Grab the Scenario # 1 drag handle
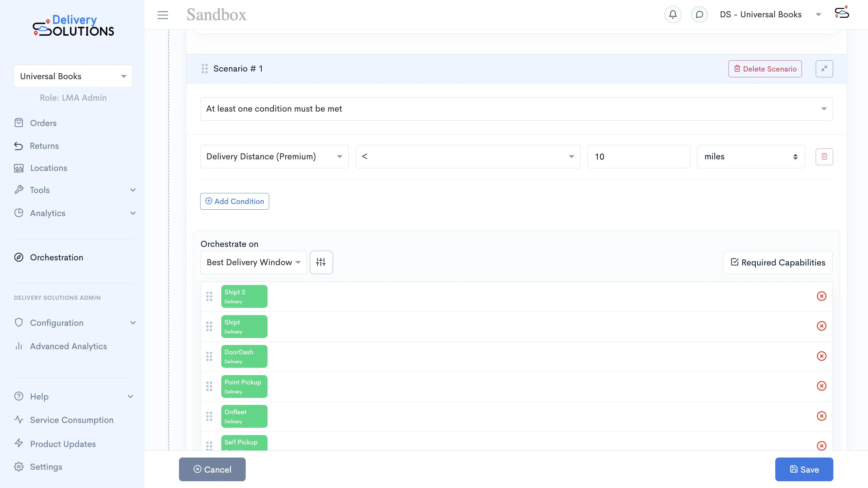 tap(205, 69)
